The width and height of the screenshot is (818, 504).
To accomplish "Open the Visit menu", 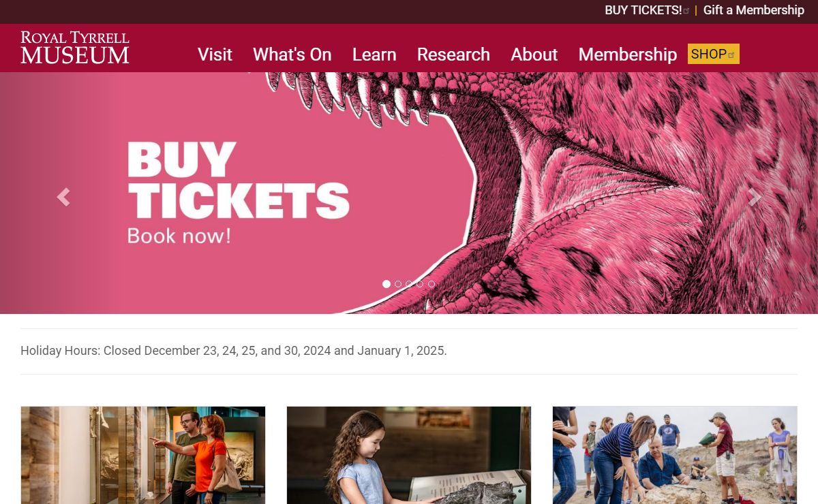I will pyautogui.click(x=215, y=54).
